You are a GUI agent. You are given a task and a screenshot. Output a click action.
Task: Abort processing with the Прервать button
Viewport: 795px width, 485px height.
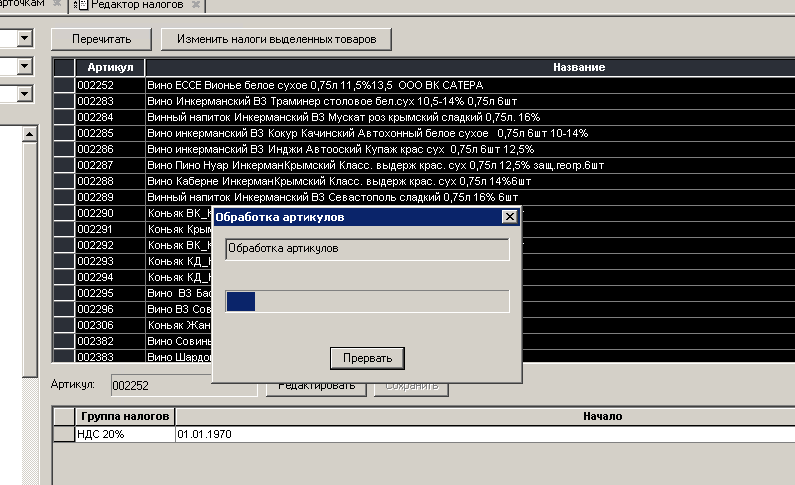click(x=368, y=357)
